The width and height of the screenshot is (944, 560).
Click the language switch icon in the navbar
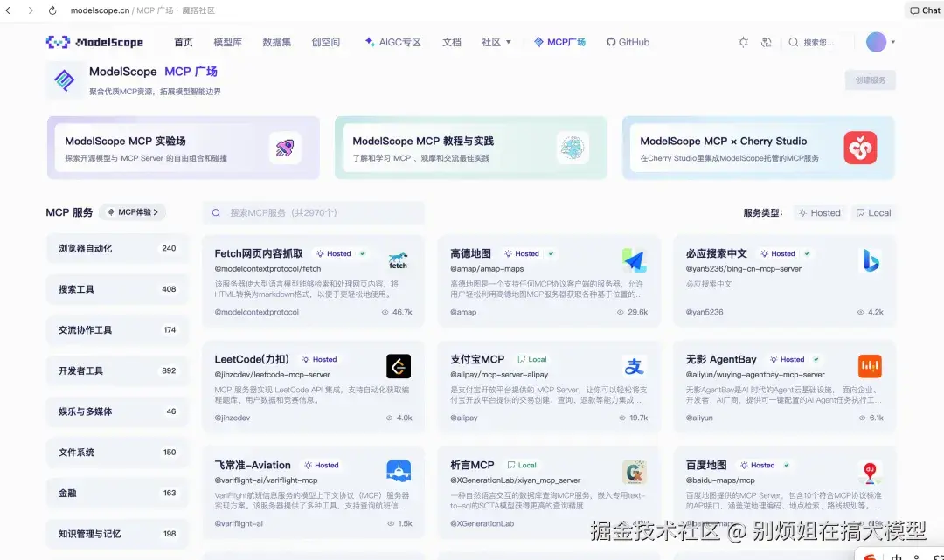767,41
